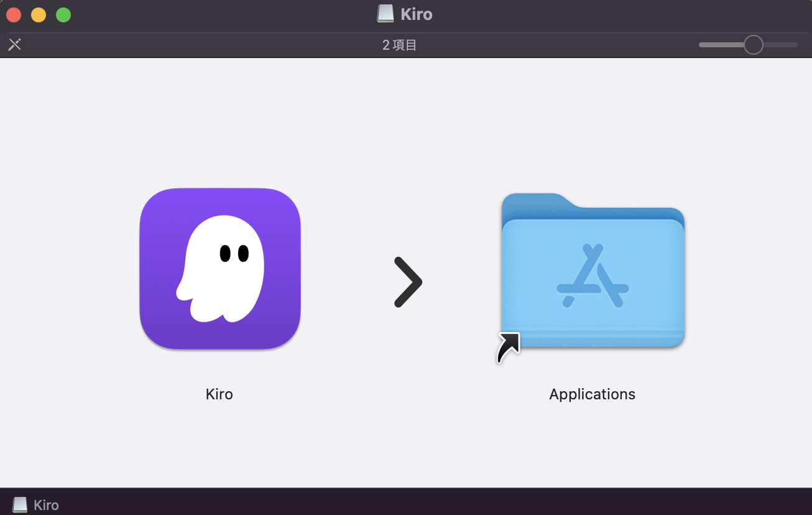Click the ghost logo on the purple Kiro icon
The image size is (812, 515).
click(219, 269)
